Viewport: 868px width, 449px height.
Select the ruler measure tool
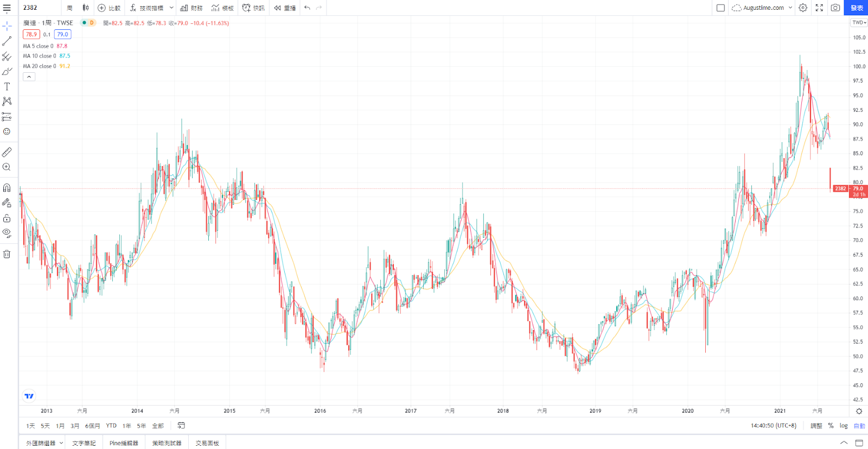click(7, 152)
